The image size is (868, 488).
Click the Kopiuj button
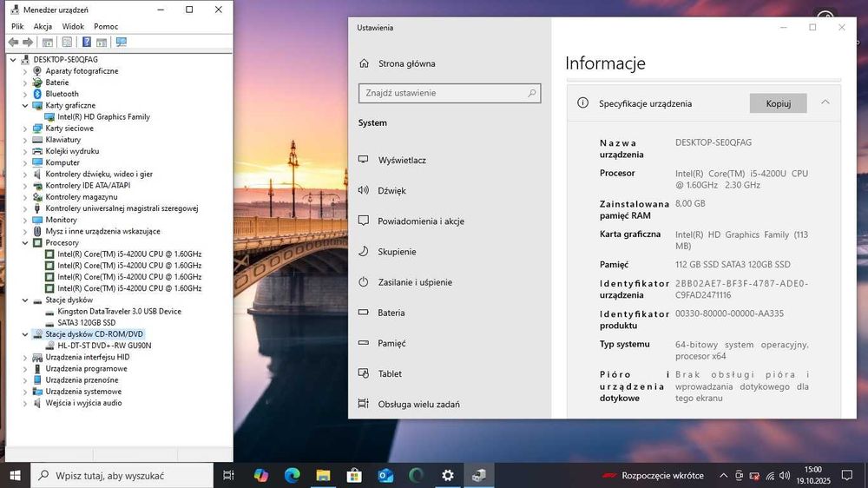point(778,103)
